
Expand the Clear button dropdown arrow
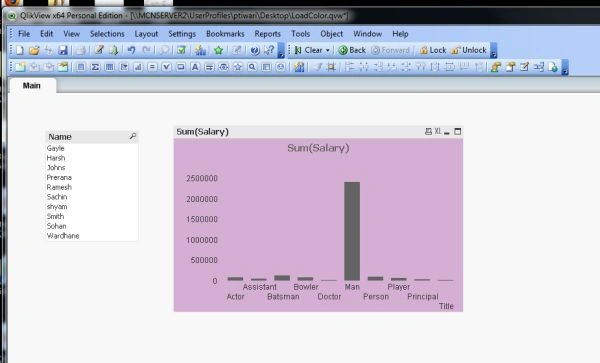coord(328,50)
